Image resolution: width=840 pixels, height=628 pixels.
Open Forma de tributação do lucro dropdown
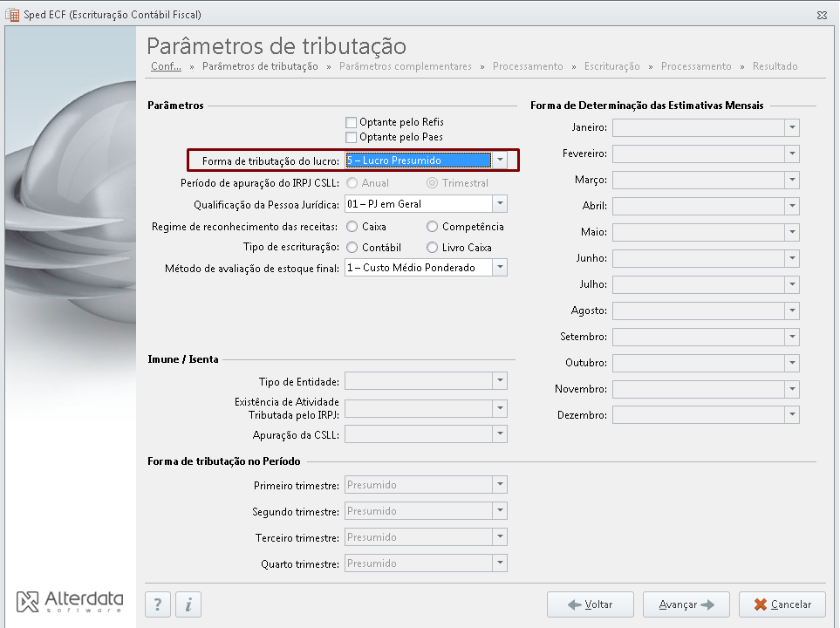pos(500,160)
